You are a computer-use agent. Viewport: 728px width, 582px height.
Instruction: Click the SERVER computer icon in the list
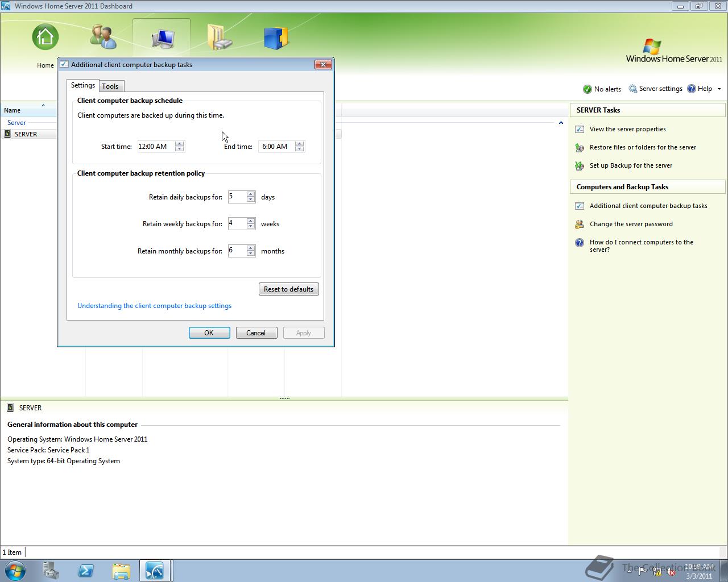coord(7,134)
